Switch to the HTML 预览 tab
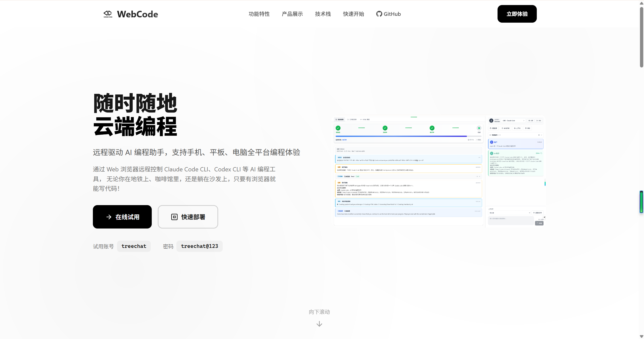Screen dimensions: 644x339 365,119
